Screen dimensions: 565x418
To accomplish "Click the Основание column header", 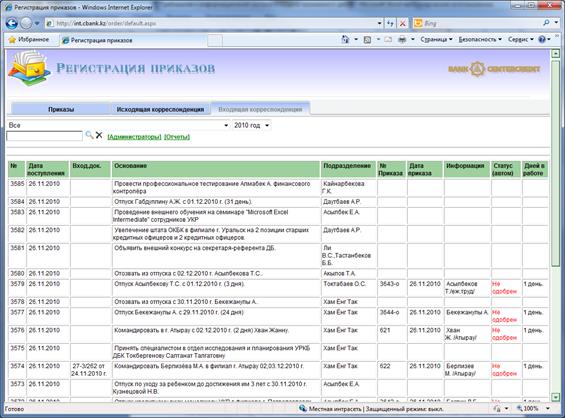I will (x=215, y=169).
